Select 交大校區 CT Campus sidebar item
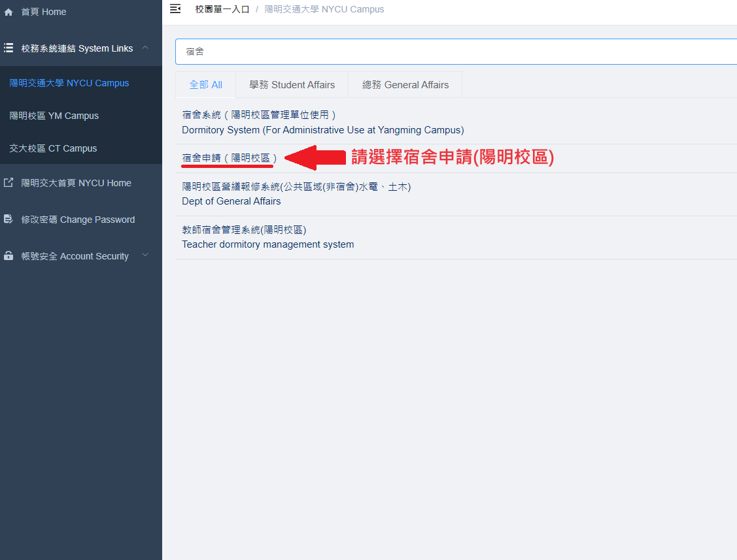The width and height of the screenshot is (737, 560). (53, 148)
